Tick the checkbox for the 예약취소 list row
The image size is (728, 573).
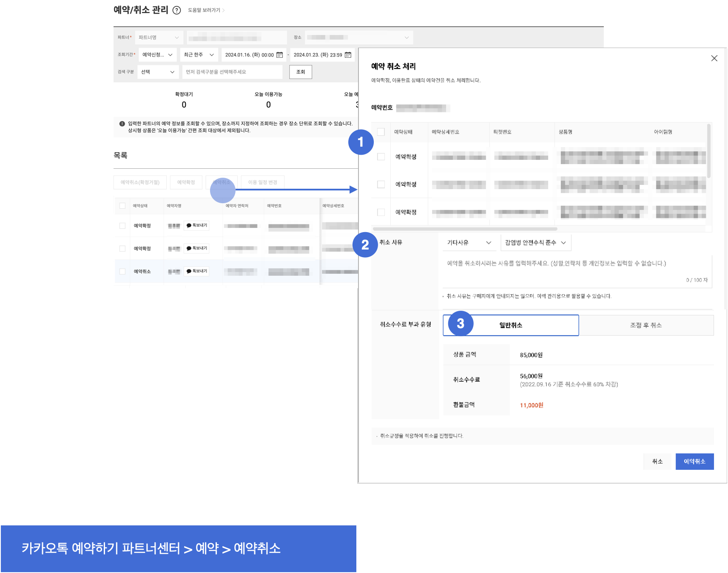pos(122,271)
